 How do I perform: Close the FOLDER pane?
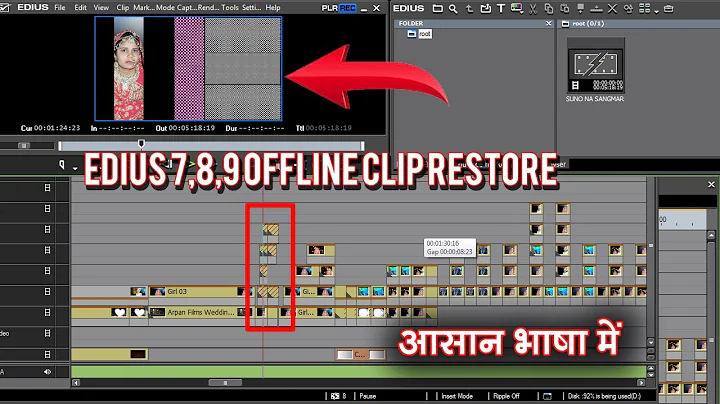click(x=549, y=23)
